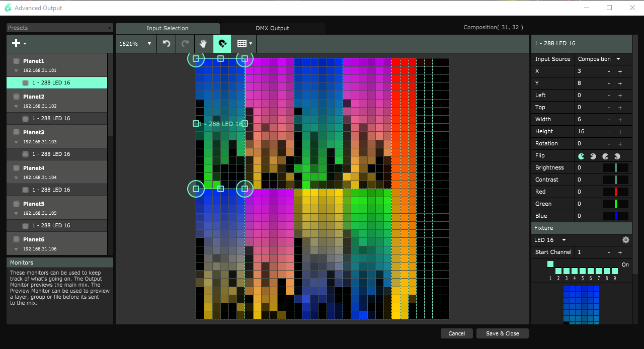
Task: Click the last Flip pac-man icon
Action: pos(617,156)
